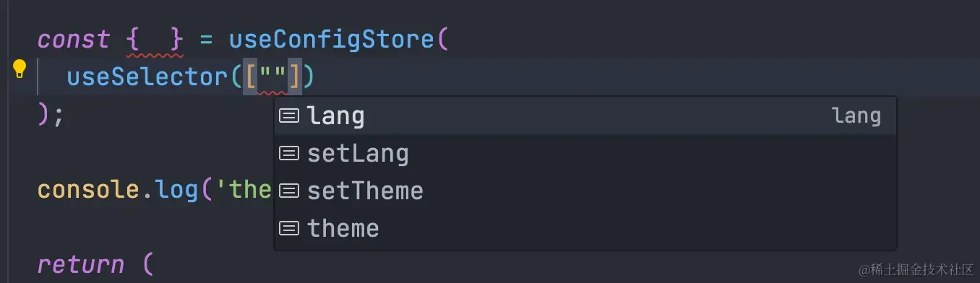Screen dimensions: 980x283
Task: Choose setLang from the autocomplete list
Action: (585, 154)
